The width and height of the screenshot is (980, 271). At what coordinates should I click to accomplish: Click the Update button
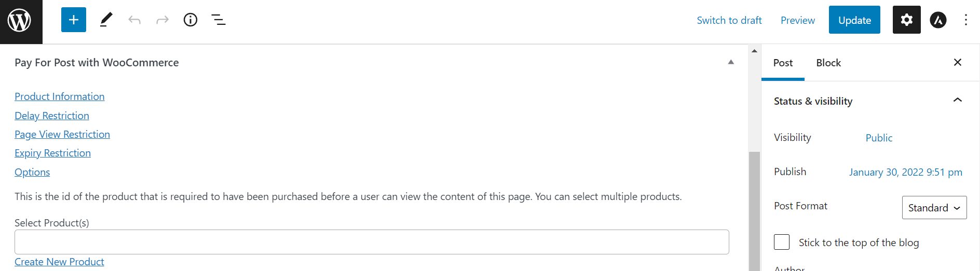(x=854, y=20)
